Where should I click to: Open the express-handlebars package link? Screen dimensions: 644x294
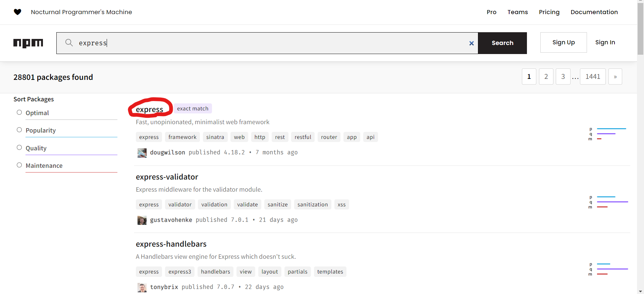(171, 244)
